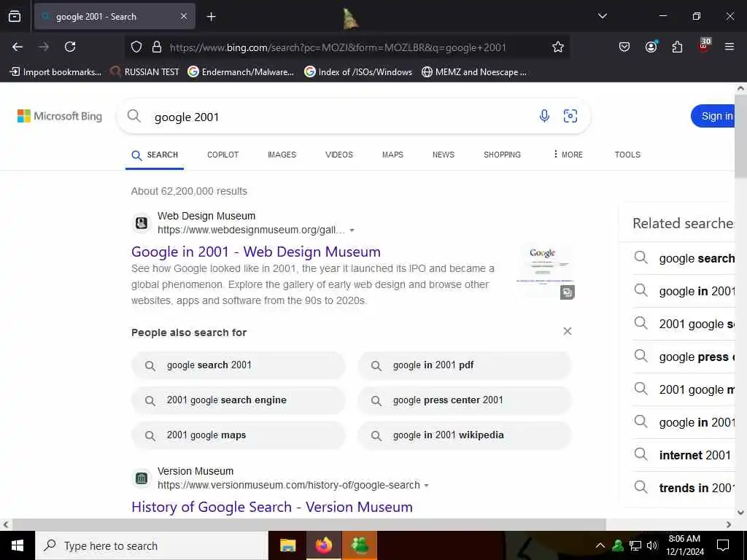Open the Windows Start menu
747x560 pixels.
click(18, 545)
